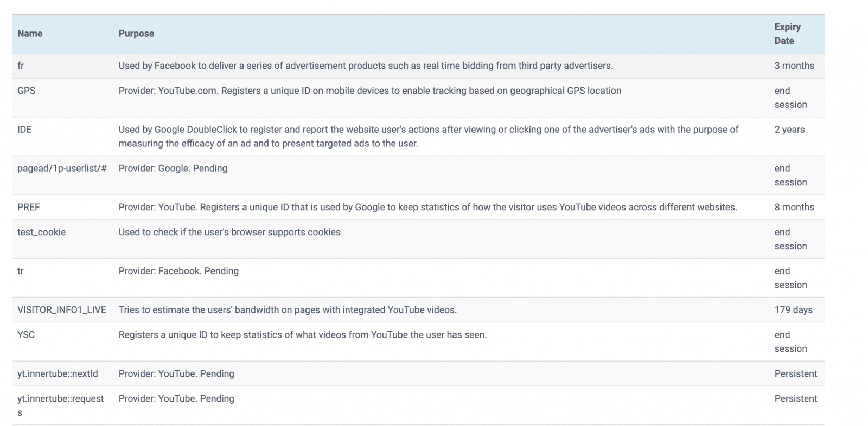Click the Name column header

coord(30,34)
